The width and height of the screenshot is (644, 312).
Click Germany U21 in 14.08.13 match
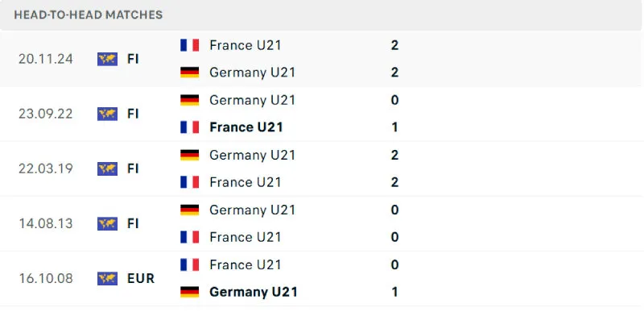click(x=252, y=210)
